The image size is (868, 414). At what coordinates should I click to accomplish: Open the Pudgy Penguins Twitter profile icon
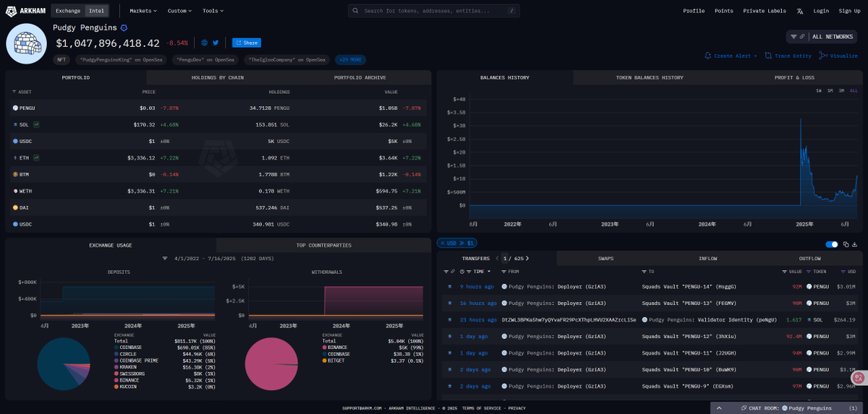(216, 43)
